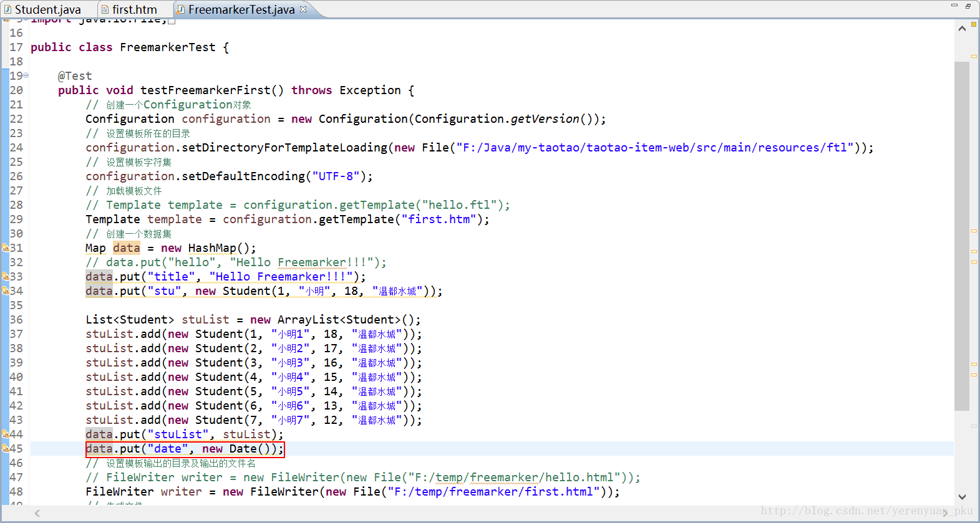The height and width of the screenshot is (523, 980).
Task: Click the commented "hello.ftl" getTemplate line
Action: 298,205
